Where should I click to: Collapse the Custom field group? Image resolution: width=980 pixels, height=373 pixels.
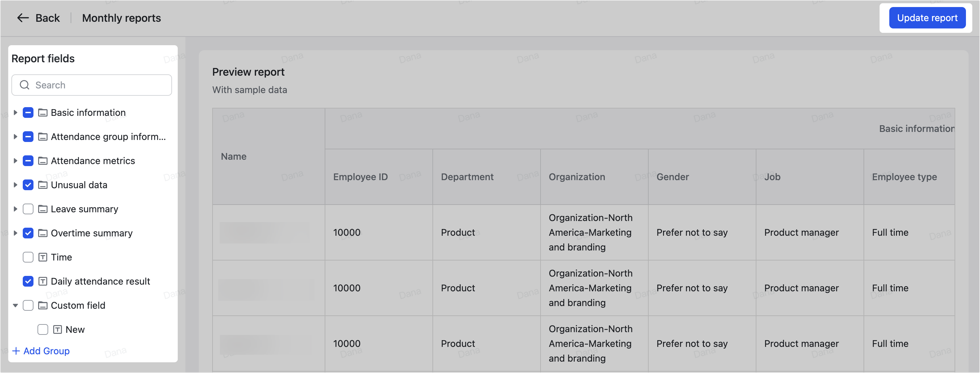coord(15,305)
